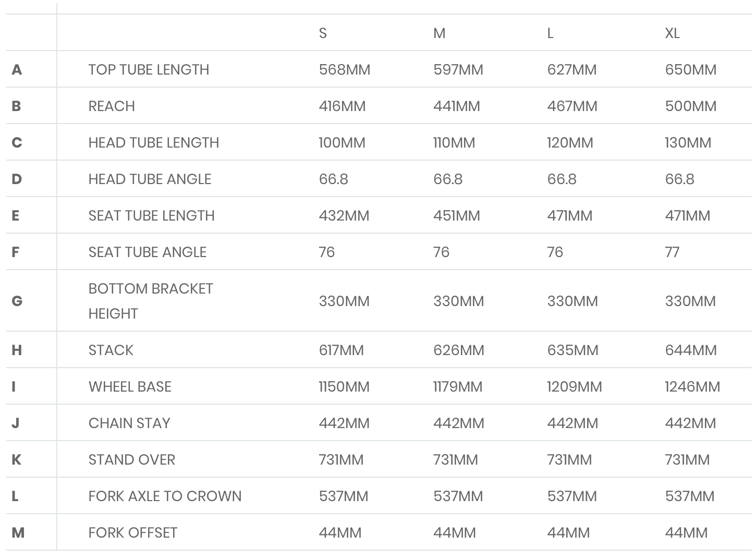
Task: Click the 617MM stack value
Action: 341,350
